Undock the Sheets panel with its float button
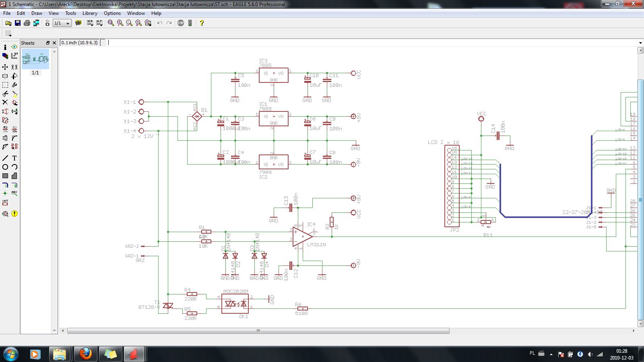 (x=47, y=43)
